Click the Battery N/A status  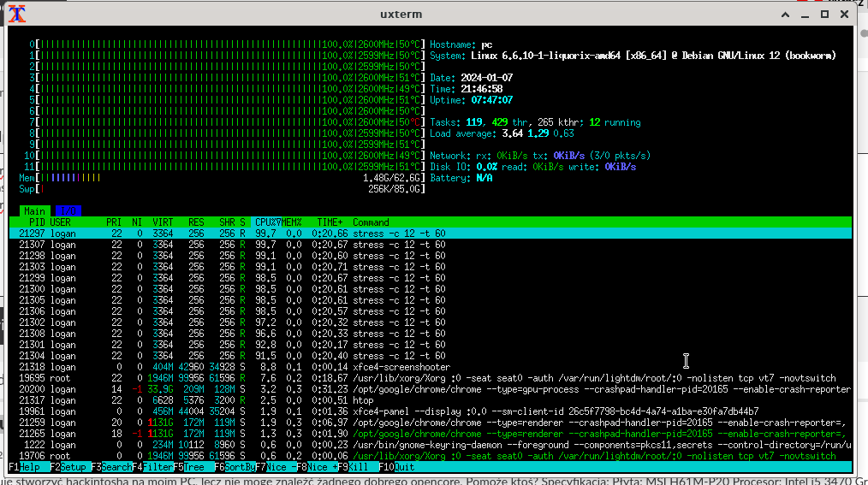(461, 178)
